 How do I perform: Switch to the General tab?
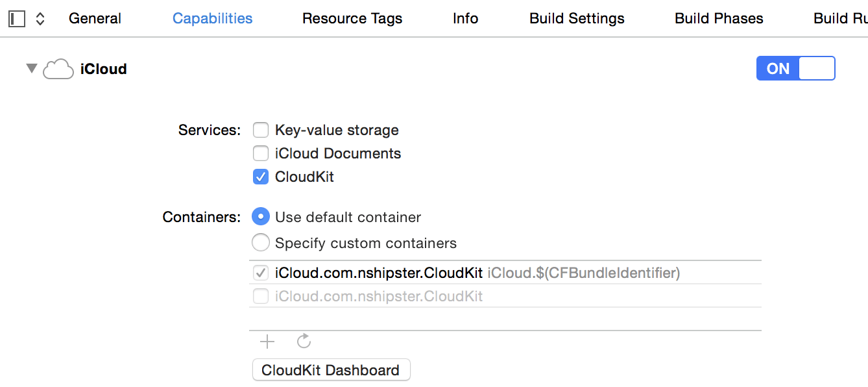95,18
